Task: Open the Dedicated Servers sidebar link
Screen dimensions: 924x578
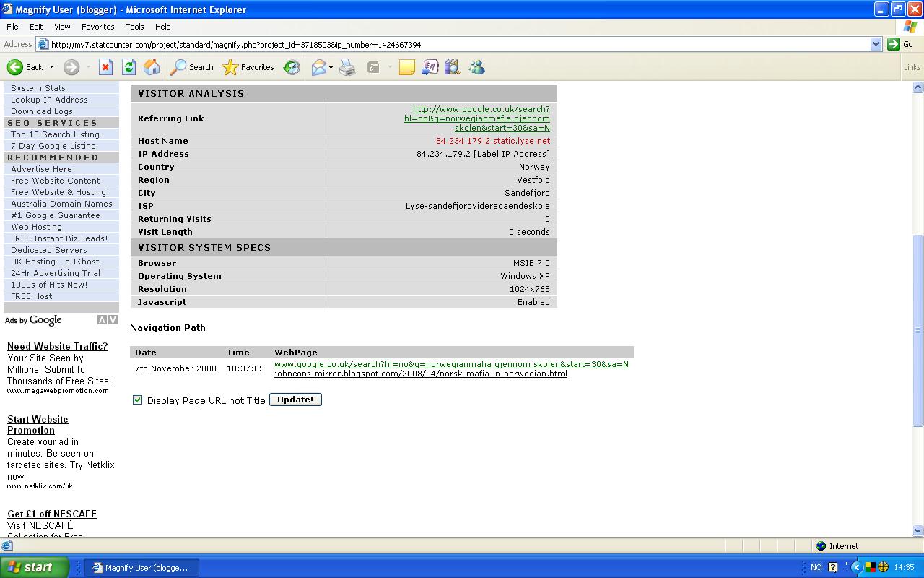Action: [x=49, y=250]
